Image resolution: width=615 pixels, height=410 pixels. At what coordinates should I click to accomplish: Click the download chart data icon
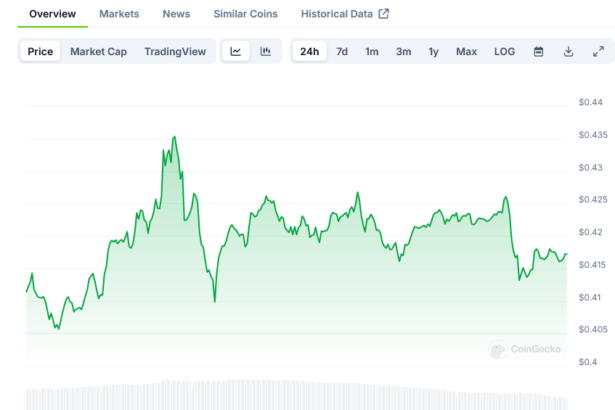568,52
